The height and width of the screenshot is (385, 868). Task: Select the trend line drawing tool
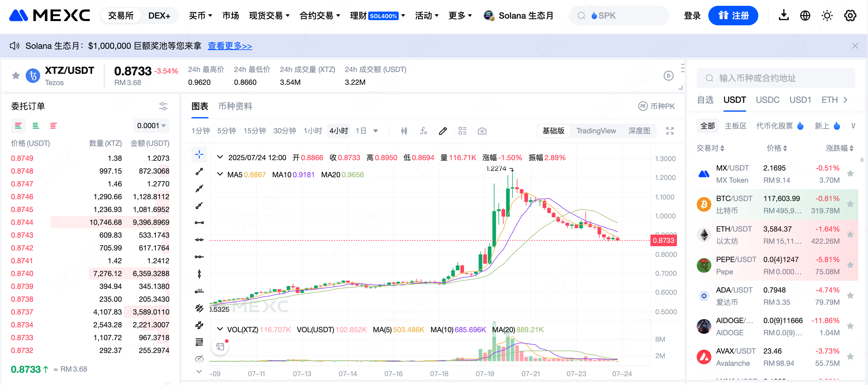pyautogui.click(x=199, y=172)
